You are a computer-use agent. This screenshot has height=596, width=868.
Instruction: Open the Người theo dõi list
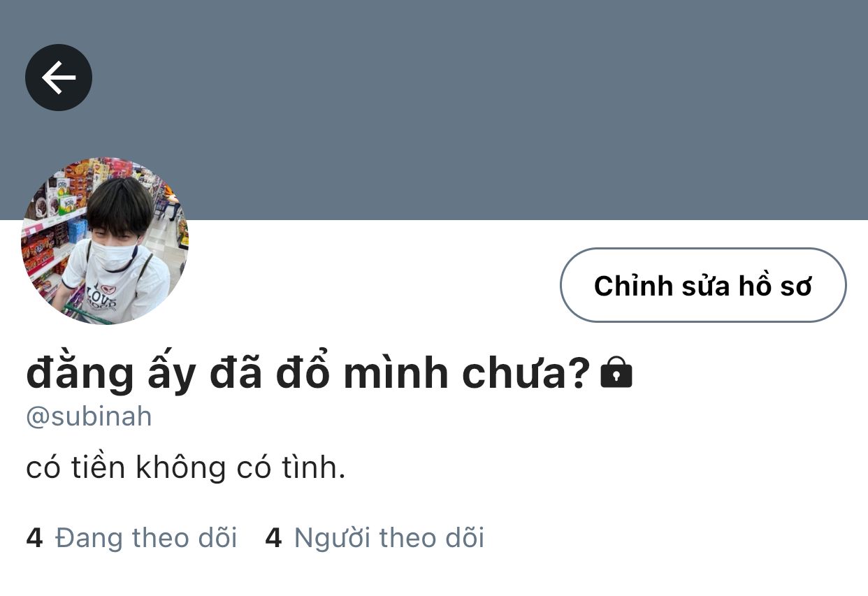point(375,538)
